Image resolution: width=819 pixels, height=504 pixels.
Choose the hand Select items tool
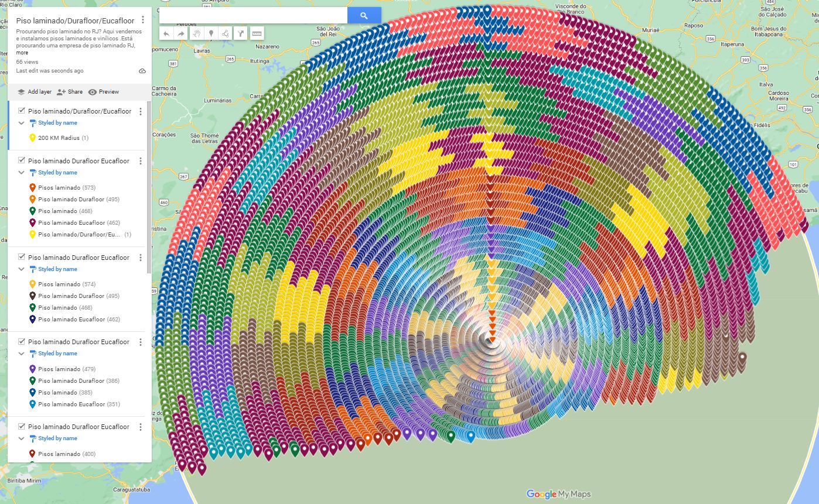[196, 33]
